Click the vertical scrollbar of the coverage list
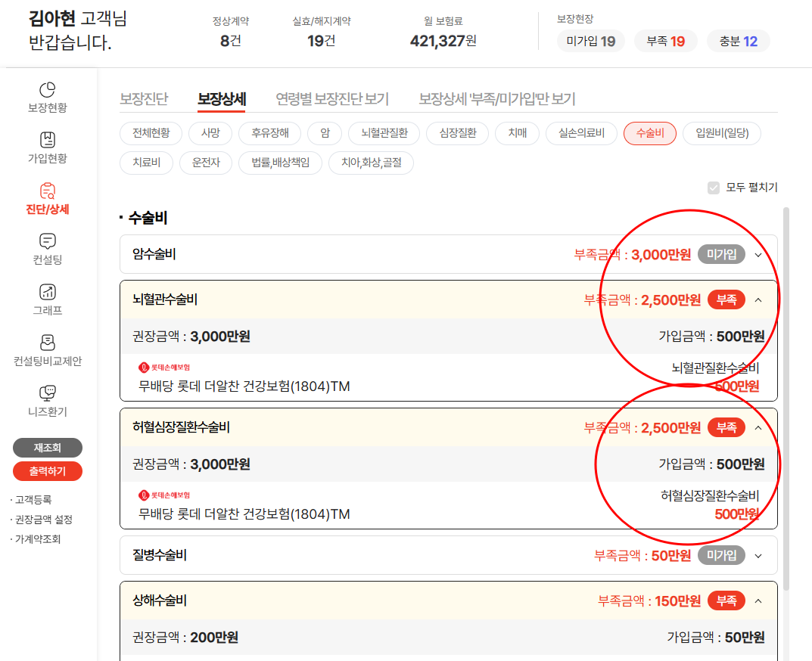 click(786, 393)
